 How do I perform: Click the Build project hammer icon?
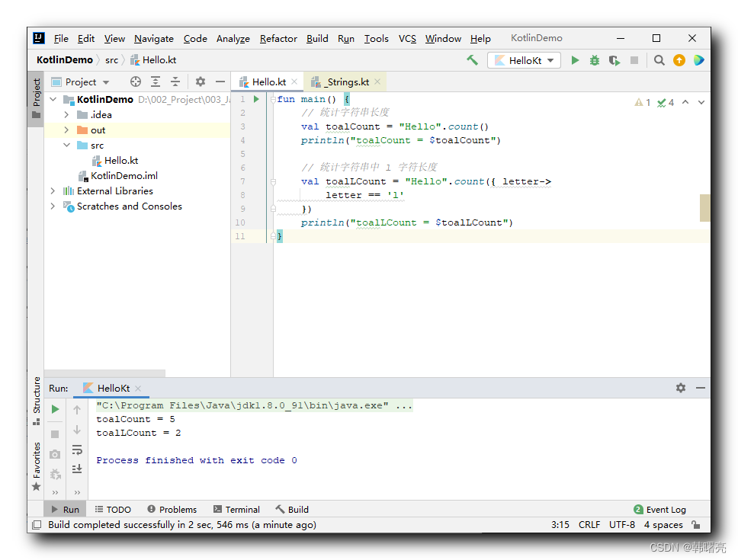coord(472,60)
